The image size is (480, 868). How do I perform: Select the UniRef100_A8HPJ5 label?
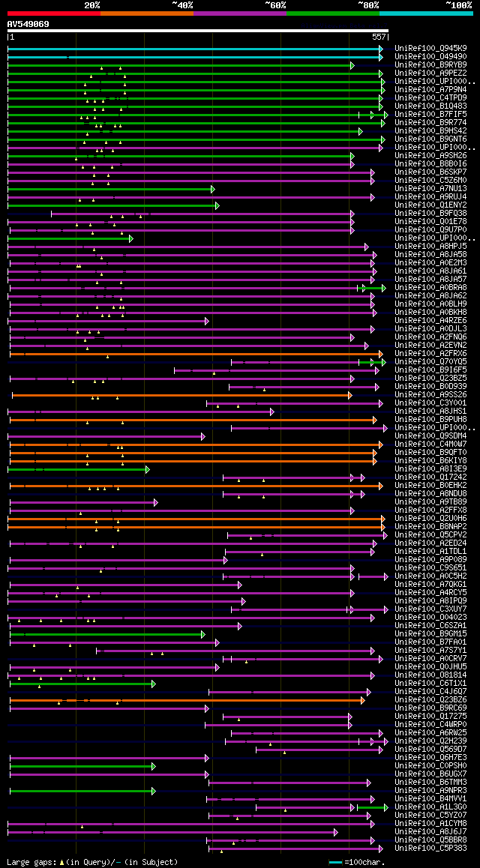click(x=430, y=247)
